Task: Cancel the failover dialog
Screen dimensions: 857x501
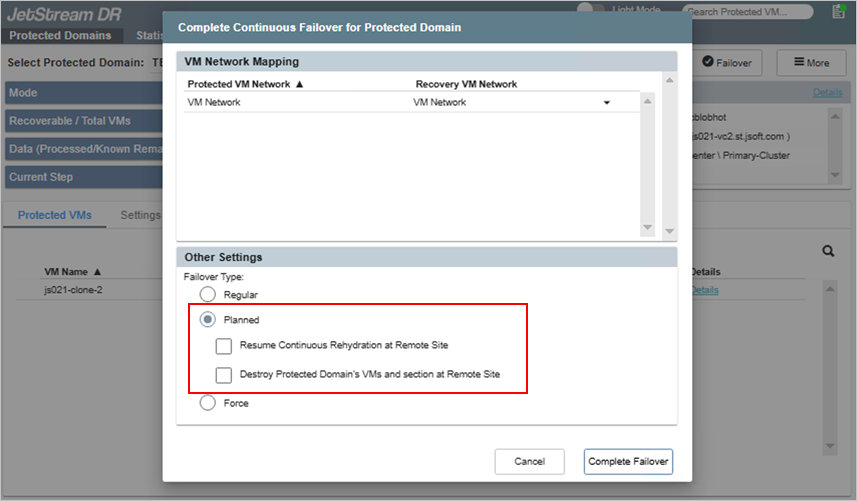Action: click(x=529, y=461)
